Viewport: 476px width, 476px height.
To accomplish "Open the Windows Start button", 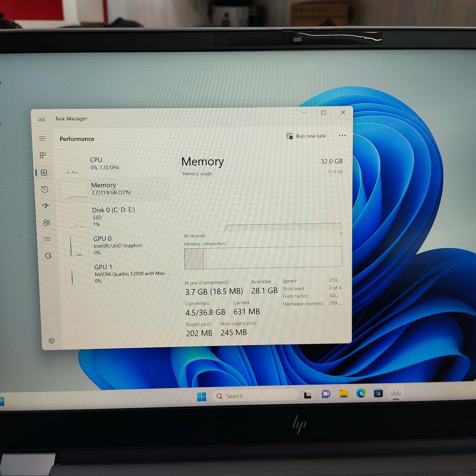I will pos(202,397).
